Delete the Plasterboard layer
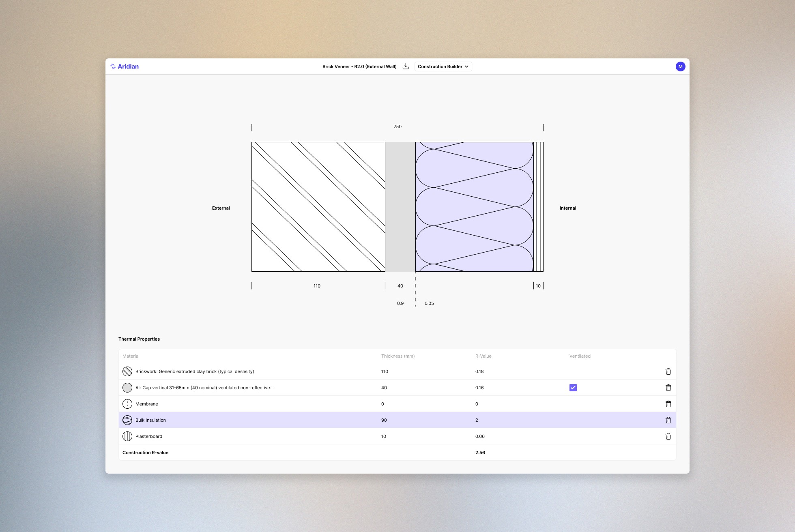 click(668, 436)
